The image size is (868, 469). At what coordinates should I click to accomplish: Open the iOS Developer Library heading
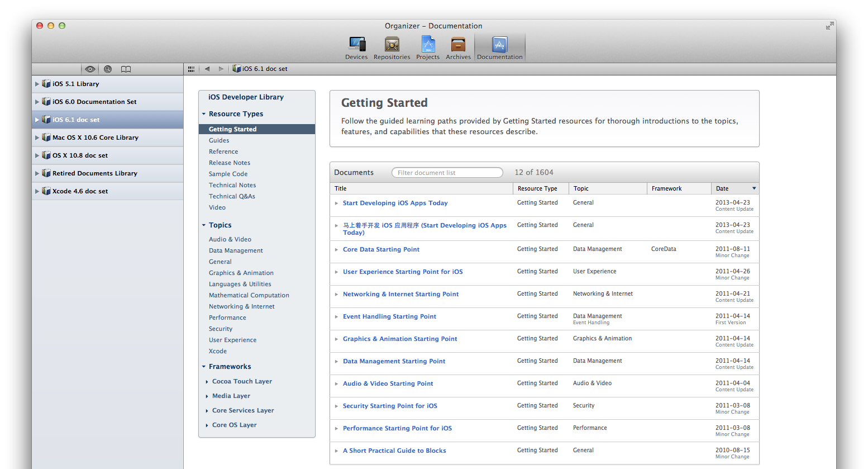tap(246, 97)
